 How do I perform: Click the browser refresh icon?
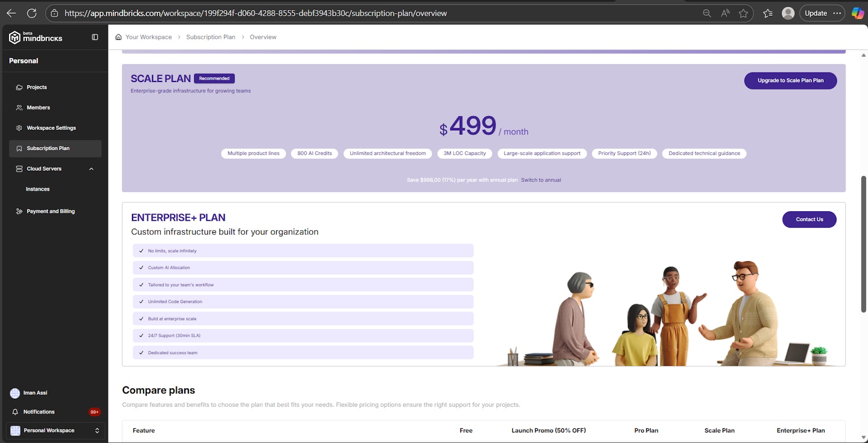coord(32,13)
